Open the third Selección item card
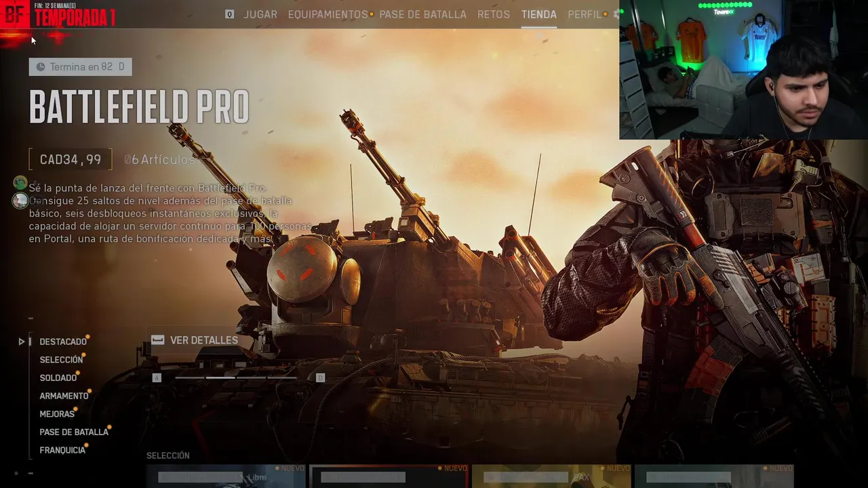 [x=551, y=476]
